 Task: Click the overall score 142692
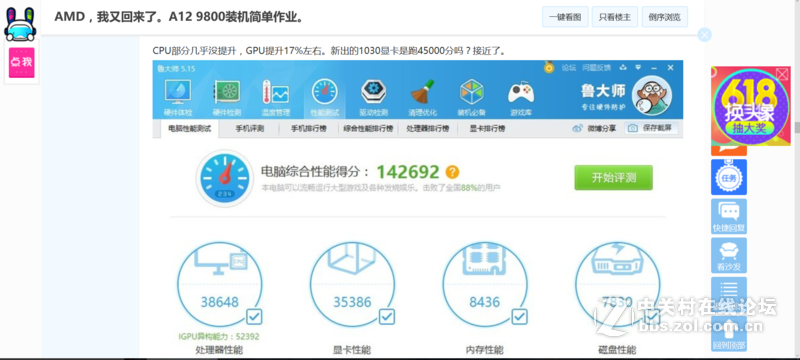point(408,172)
